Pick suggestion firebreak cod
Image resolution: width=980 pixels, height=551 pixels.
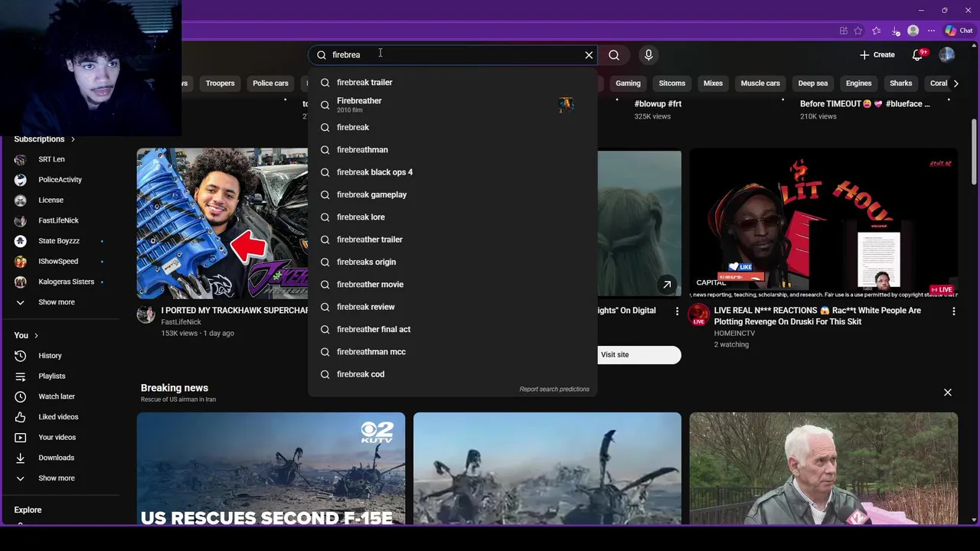(452, 374)
